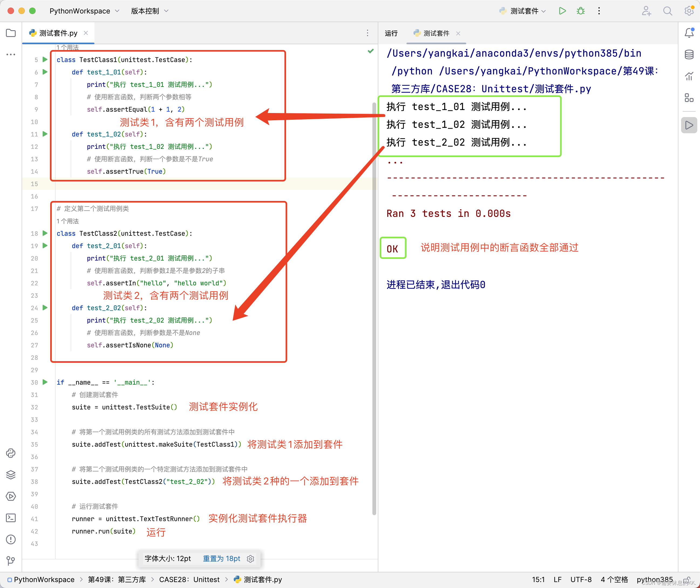Viewport: 700px width, 588px height.
Task: Open the Services tool window
Action: 11,496
